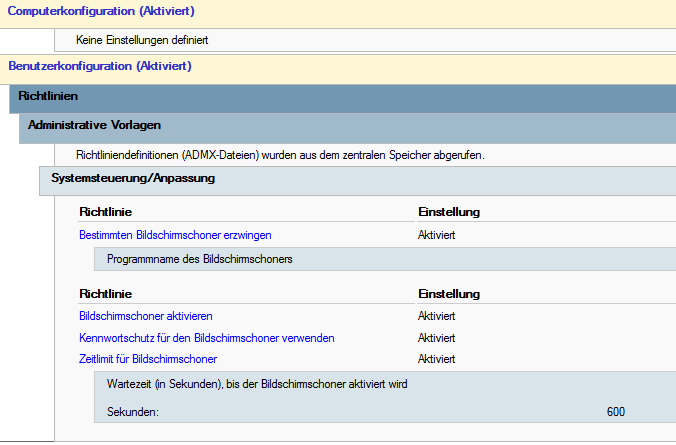Click Aktiviert setting beside Zeitlimit für Bildschirmschoner
The width and height of the screenshot is (676, 445).
437,359
